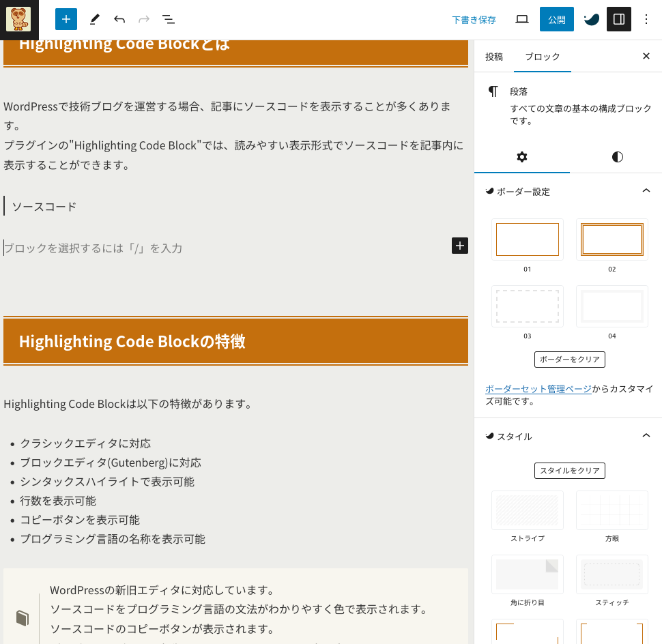The width and height of the screenshot is (662, 644).
Task: Open the three-dot options menu
Action: tap(646, 19)
